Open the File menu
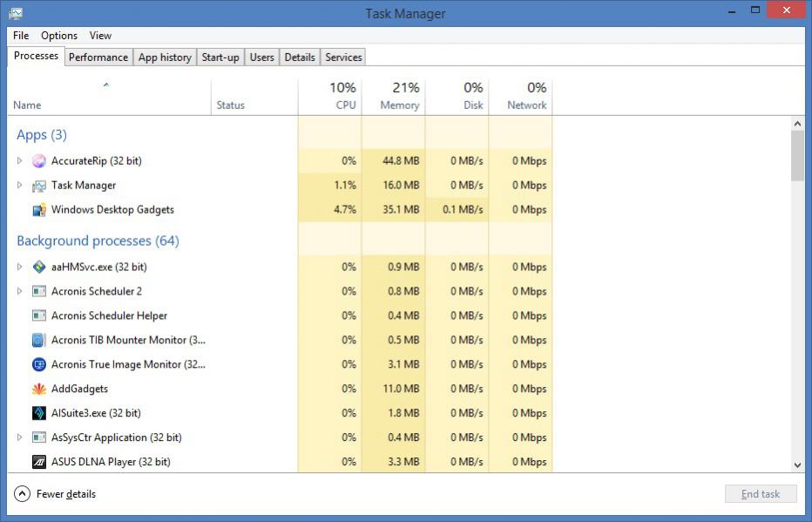 tap(21, 36)
